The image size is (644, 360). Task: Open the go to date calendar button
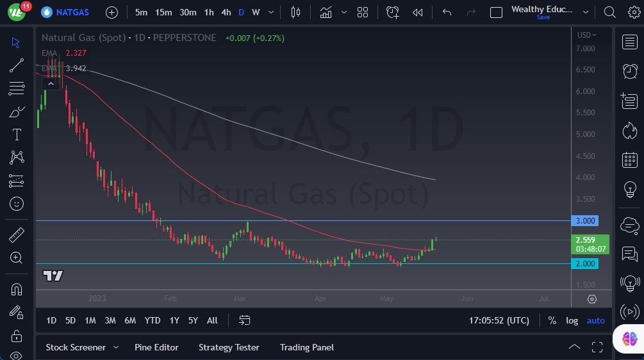[x=244, y=320]
